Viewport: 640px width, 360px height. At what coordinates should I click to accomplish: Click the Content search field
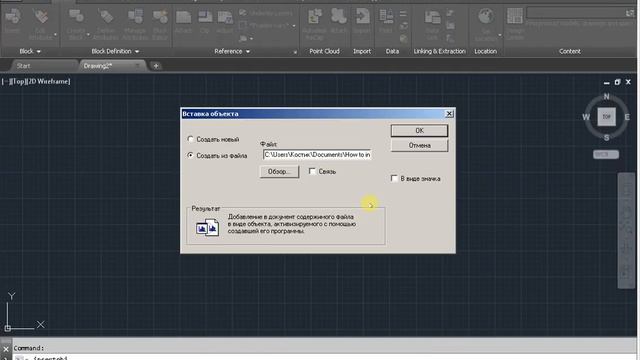580,13
